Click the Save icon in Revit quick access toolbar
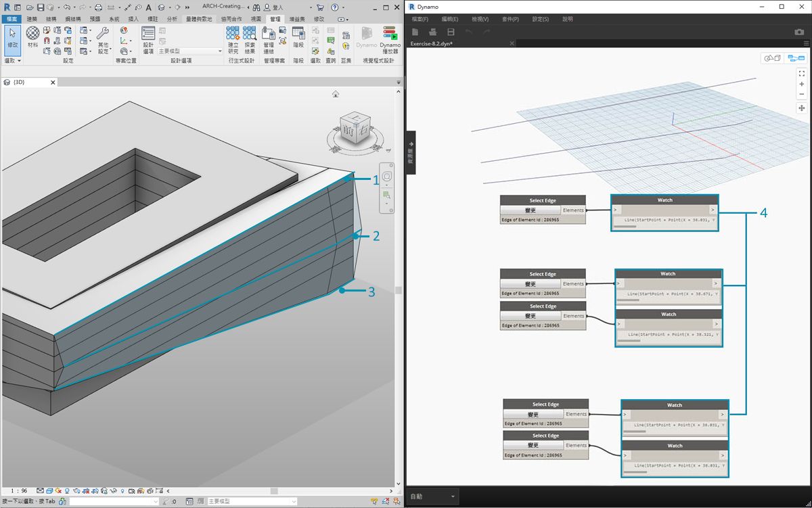This screenshot has width=812, height=508. click(x=41, y=7)
